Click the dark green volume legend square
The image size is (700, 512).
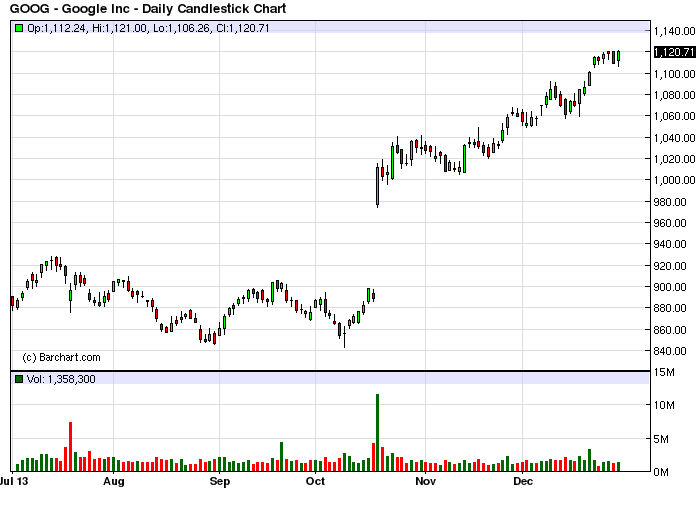(19, 379)
